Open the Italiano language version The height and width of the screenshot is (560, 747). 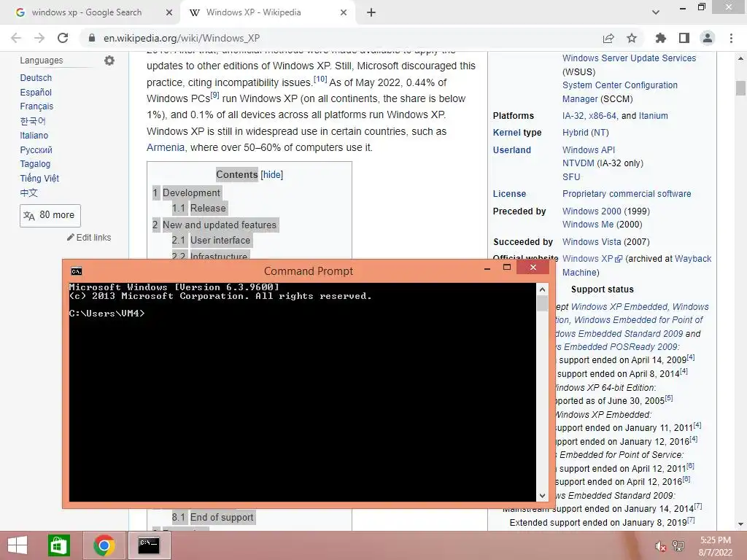34,135
